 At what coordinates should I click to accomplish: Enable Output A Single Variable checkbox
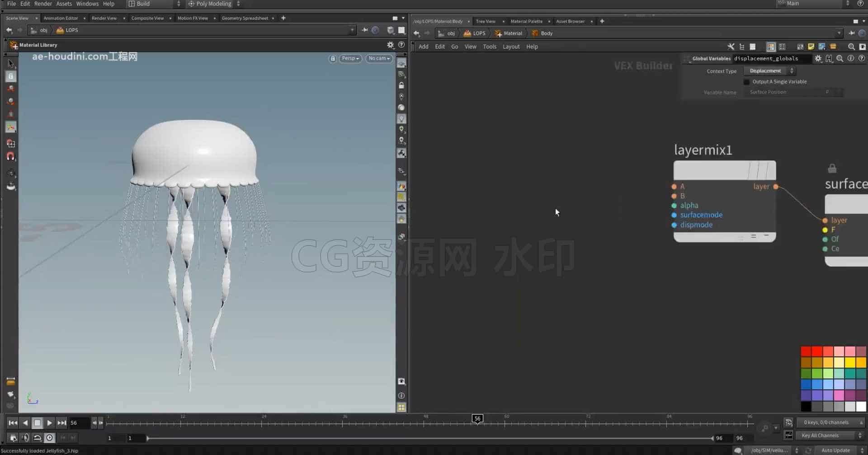coord(746,82)
